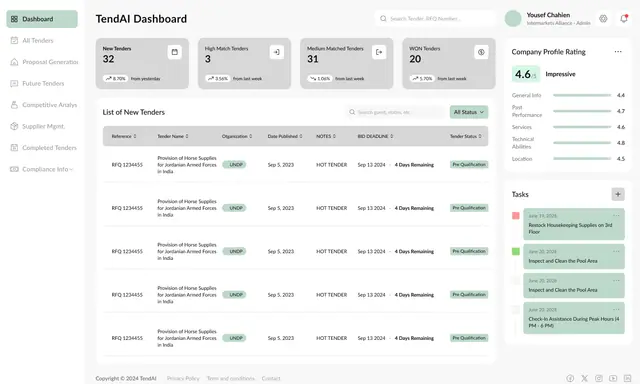Click green marker beside first Inspect Pool task

[x=516, y=251]
